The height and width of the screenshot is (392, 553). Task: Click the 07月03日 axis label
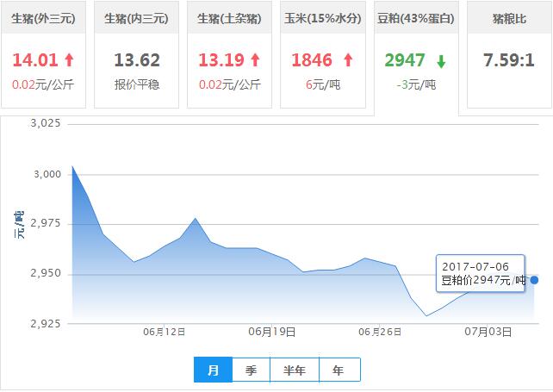click(488, 332)
